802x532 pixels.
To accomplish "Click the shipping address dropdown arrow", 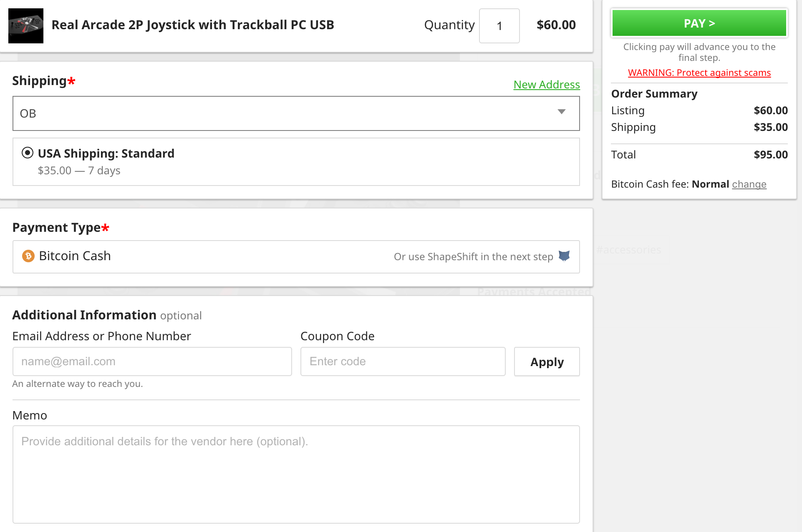I will (x=562, y=112).
